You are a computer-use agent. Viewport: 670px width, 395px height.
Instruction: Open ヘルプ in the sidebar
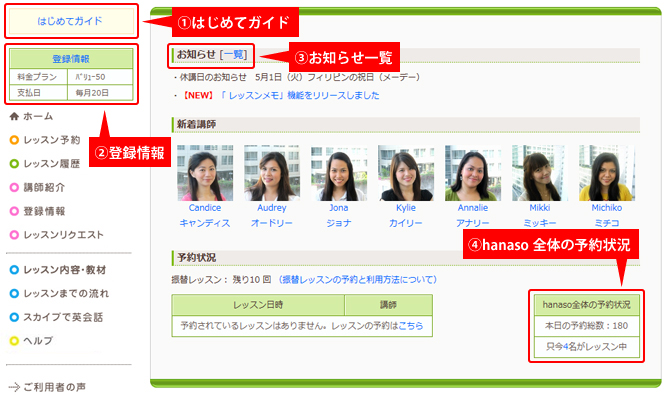(x=38, y=341)
